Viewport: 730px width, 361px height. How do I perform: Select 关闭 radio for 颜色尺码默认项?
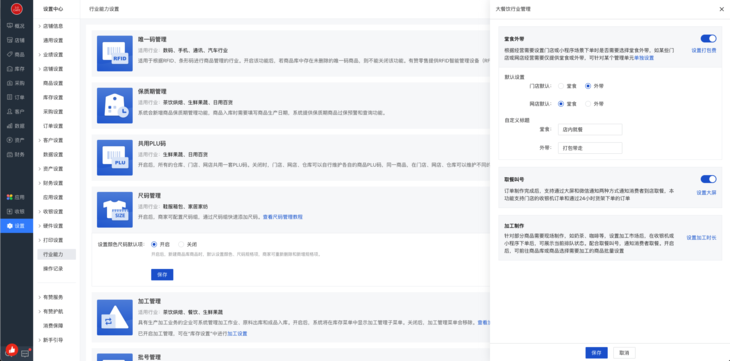click(182, 244)
